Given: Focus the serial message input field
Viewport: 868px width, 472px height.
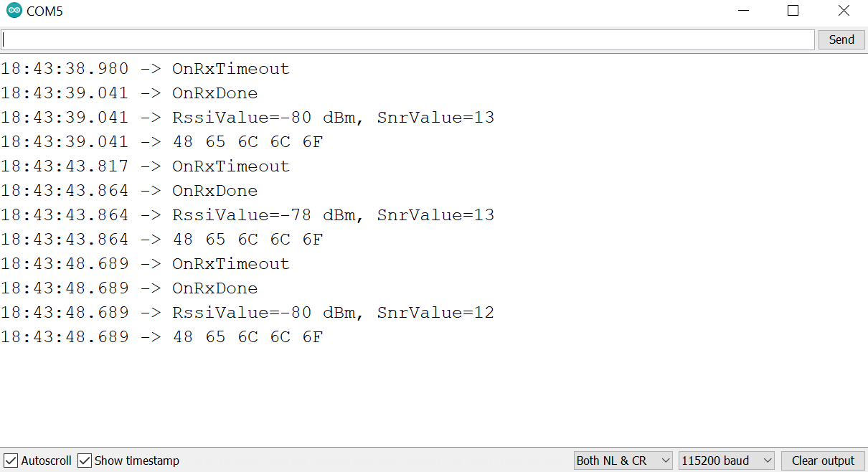Looking at the screenshot, I should point(407,39).
